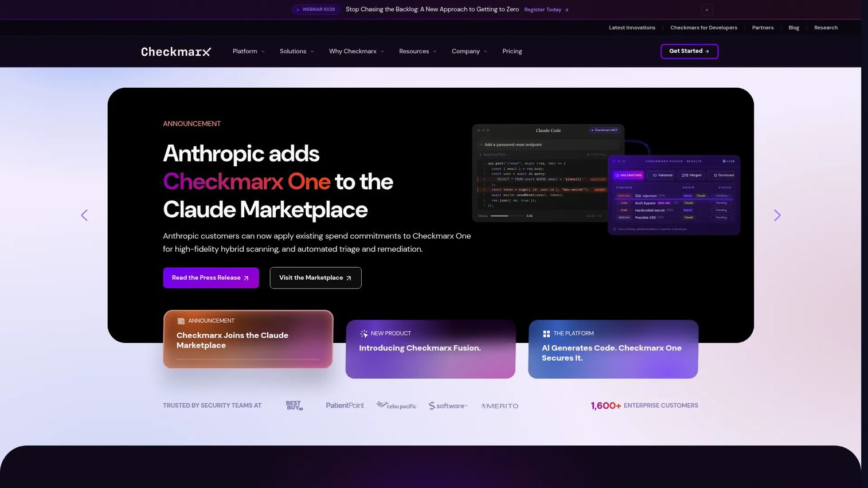
Task: Expand the Company menu
Action: click(469, 51)
